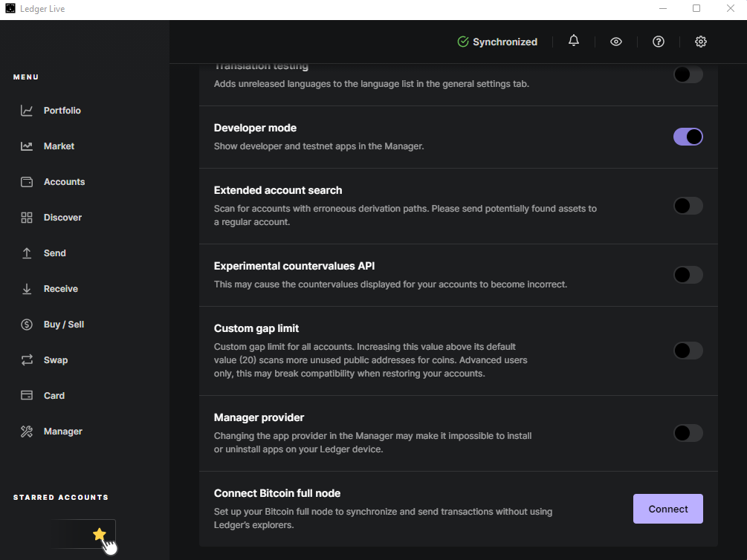The height and width of the screenshot is (560, 747).
Task: Open settings gear icon
Action: point(700,42)
